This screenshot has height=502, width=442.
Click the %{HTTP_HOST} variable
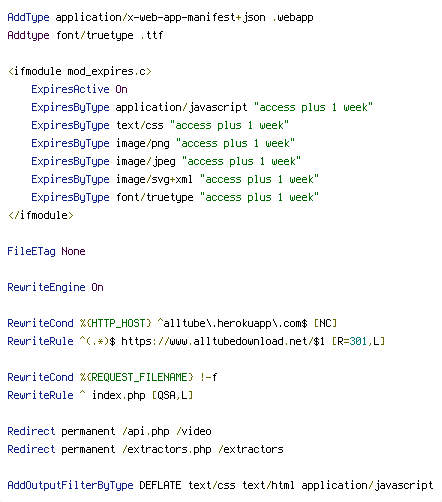tap(116, 323)
